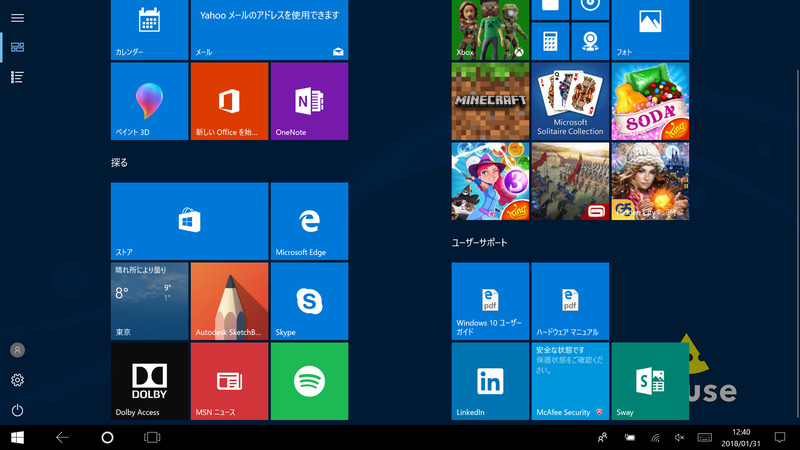The width and height of the screenshot is (800, 450).
Task: Open the 東京 weather tile
Action: [x=149, y=302]
